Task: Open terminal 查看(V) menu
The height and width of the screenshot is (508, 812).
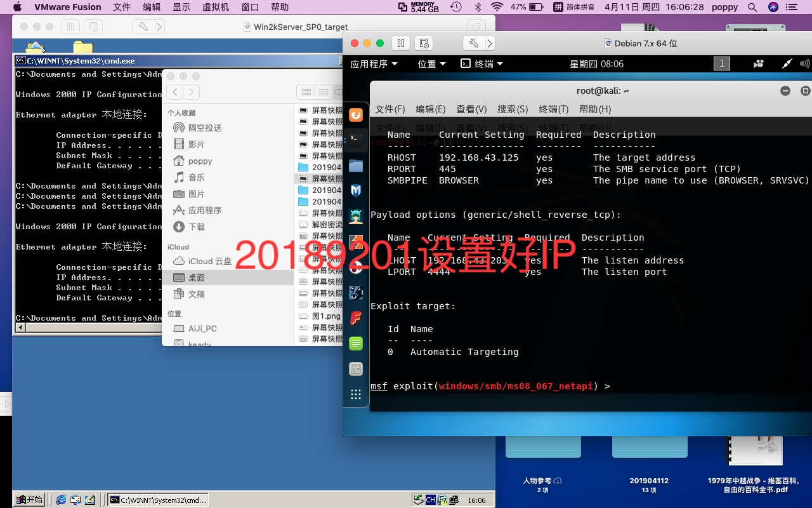Action: coord(471,109)
